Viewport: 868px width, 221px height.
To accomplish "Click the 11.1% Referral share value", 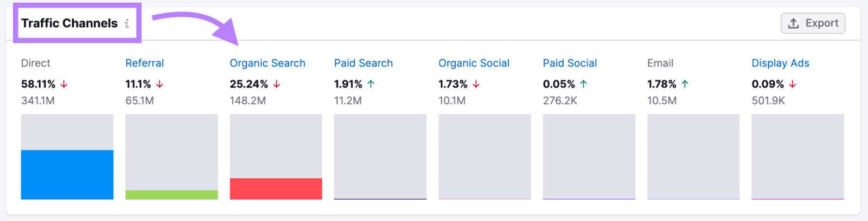I will [138, 84].
